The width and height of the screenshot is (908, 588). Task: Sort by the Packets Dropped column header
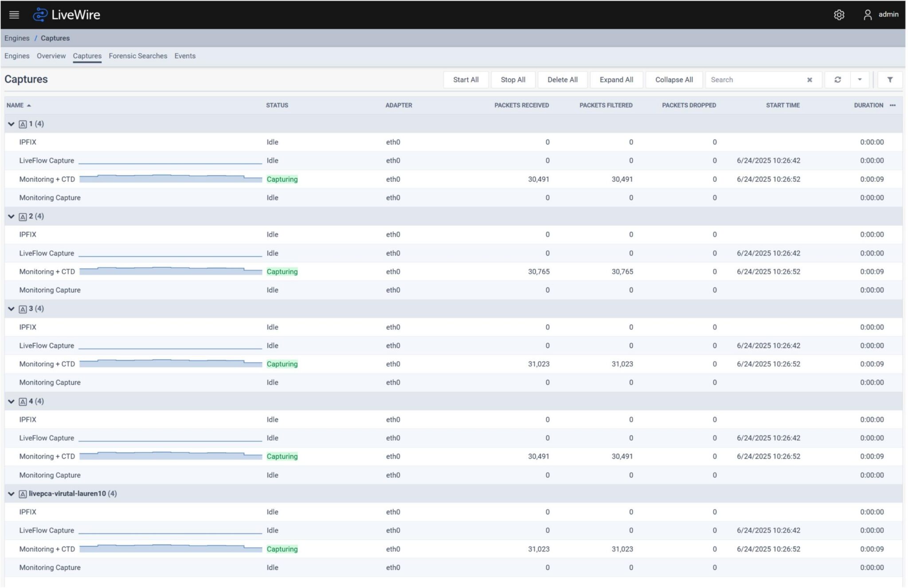click(x=689, y=105)
